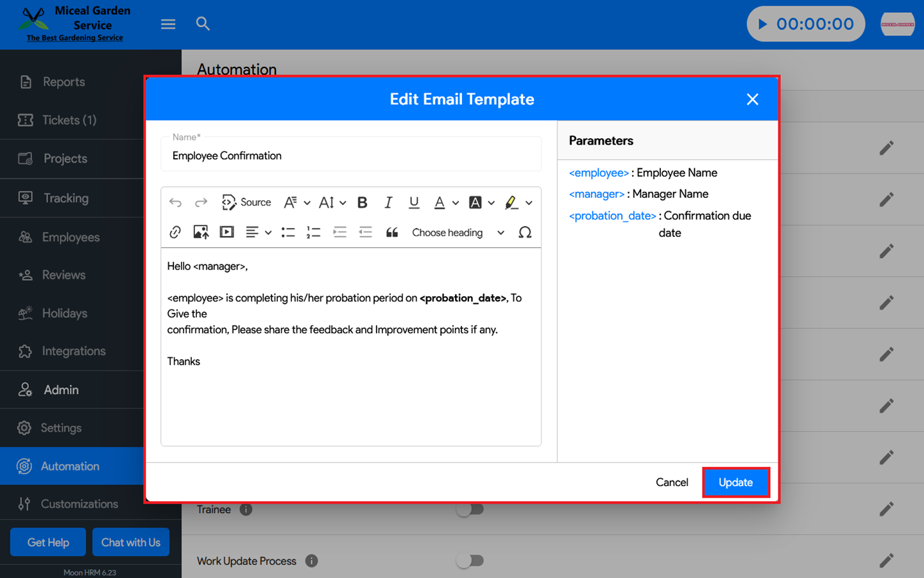Enable the Work Update Process toggle
Image resolution: width=924 pixels, height=578 pixels.
point(470,561)
